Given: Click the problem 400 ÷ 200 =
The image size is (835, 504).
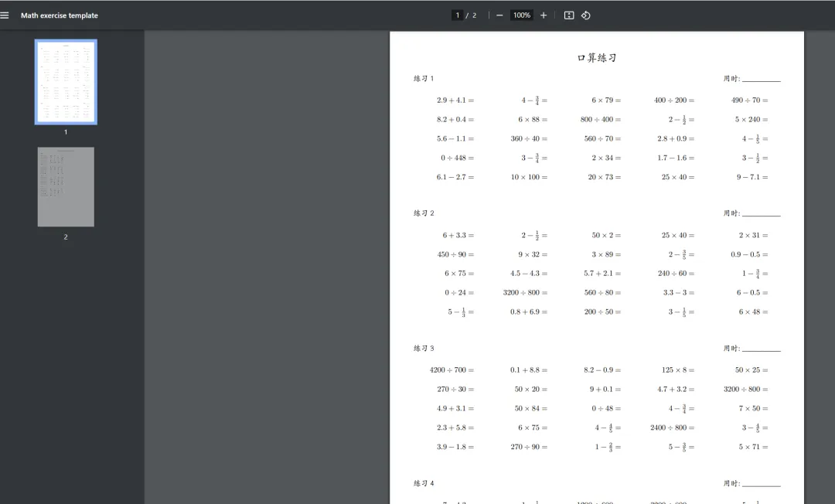Looking at the screenshot, I should (x=674, y=100).
